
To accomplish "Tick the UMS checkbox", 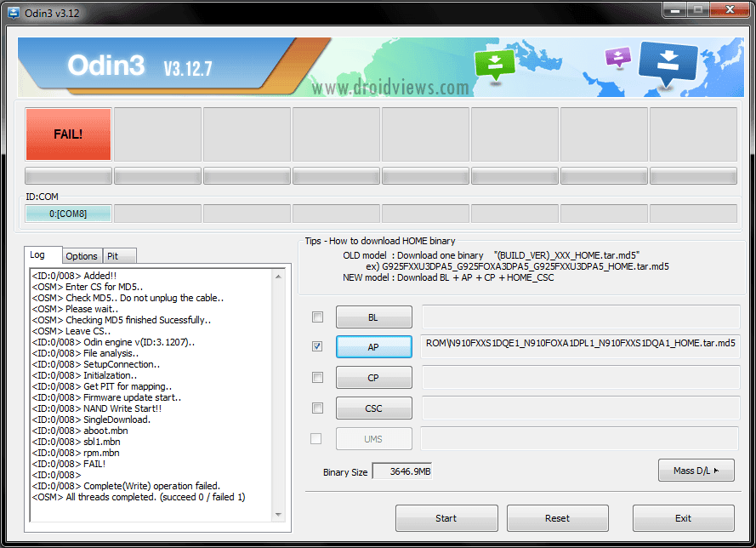I will 315,438.
